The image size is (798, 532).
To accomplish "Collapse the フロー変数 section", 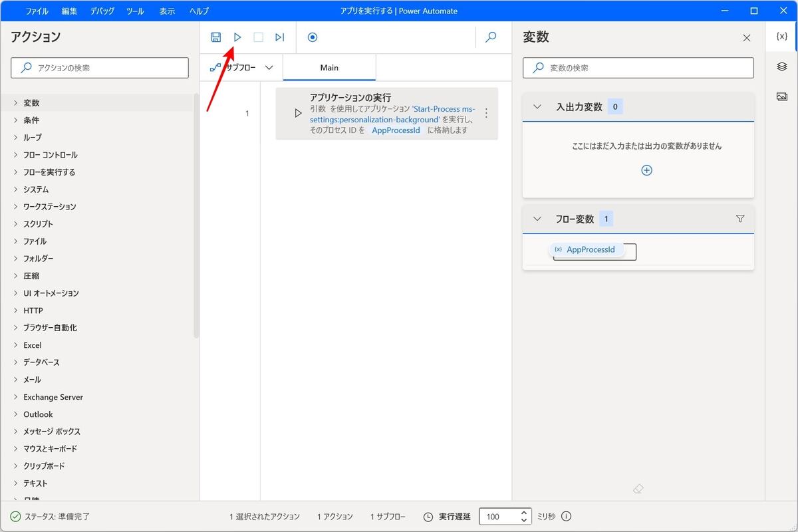I will (x=538, y=219).
